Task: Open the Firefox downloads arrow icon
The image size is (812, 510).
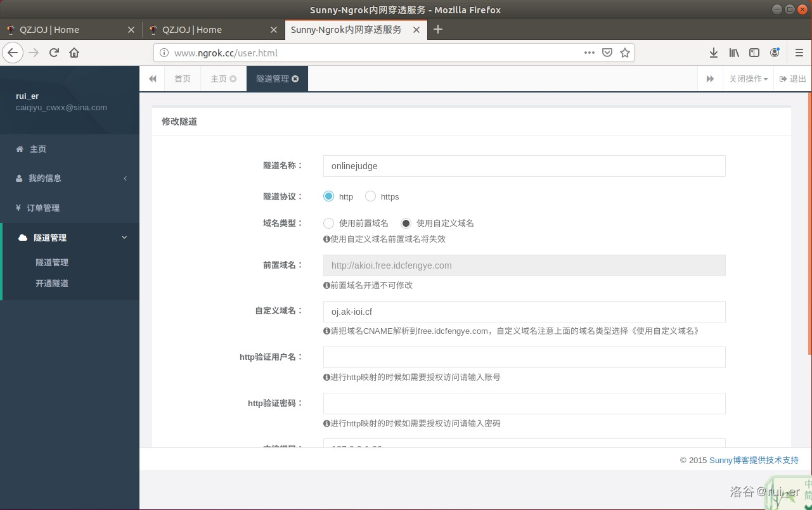Action: click(714, 53)
